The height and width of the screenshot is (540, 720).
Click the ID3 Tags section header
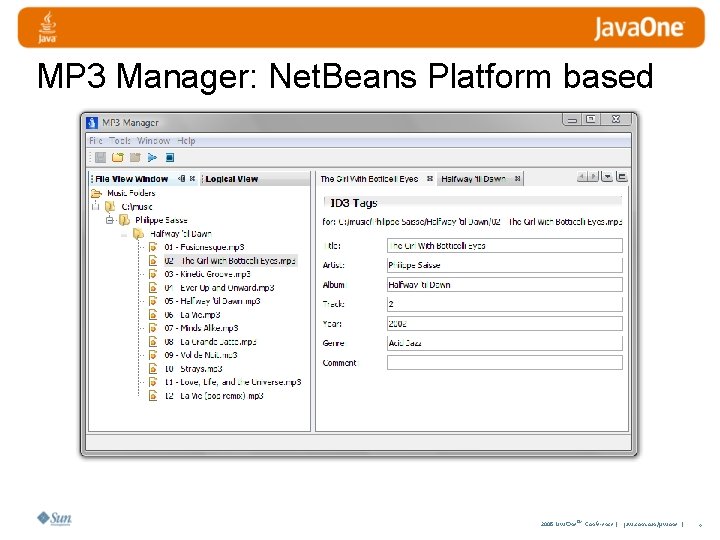[x=472, y=203]
